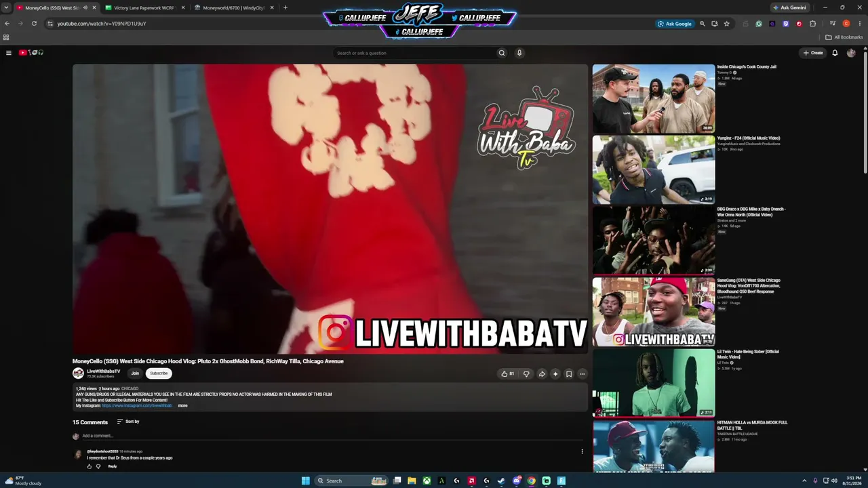
Task: Click the Ask Google lens button
Action: (674, 24)
